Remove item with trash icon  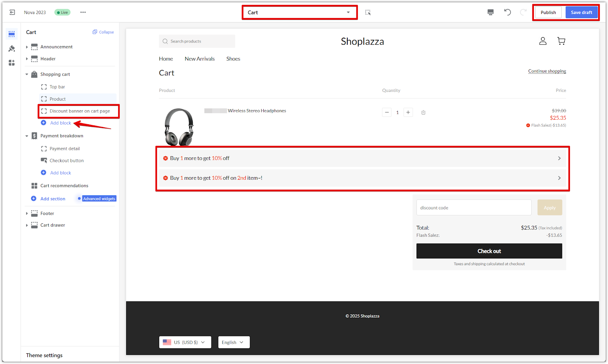(x=423, y=112)
